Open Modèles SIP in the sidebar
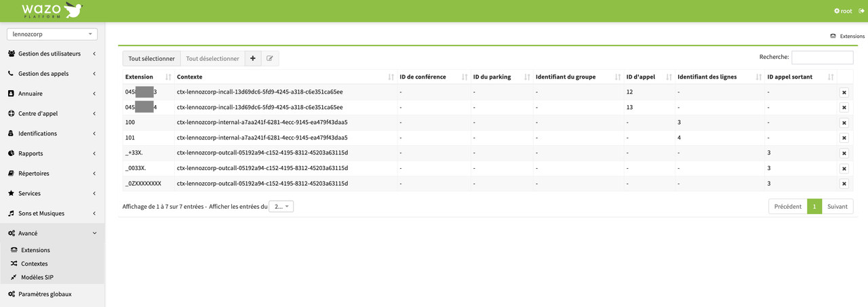Viewport: 868px width, 307px height. tap(37, 277)
